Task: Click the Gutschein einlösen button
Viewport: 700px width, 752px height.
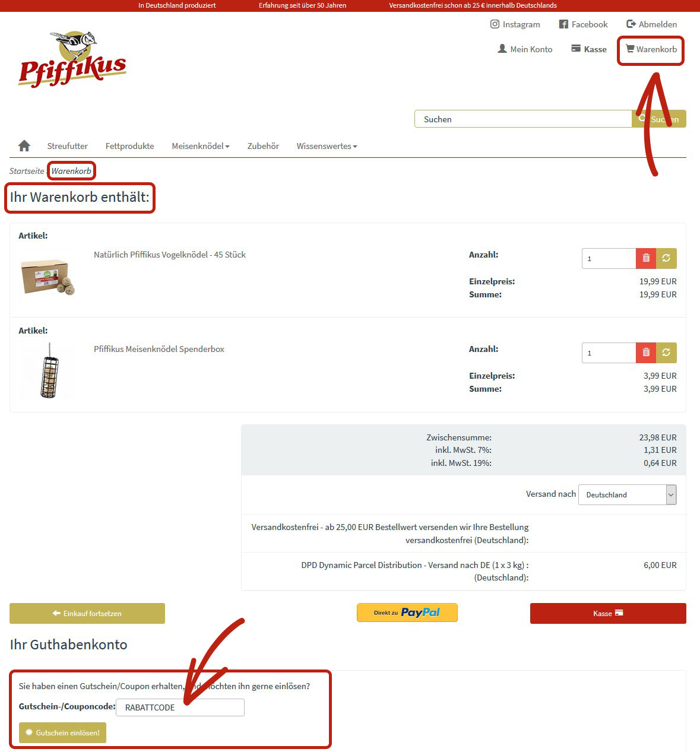Action: 62,732
